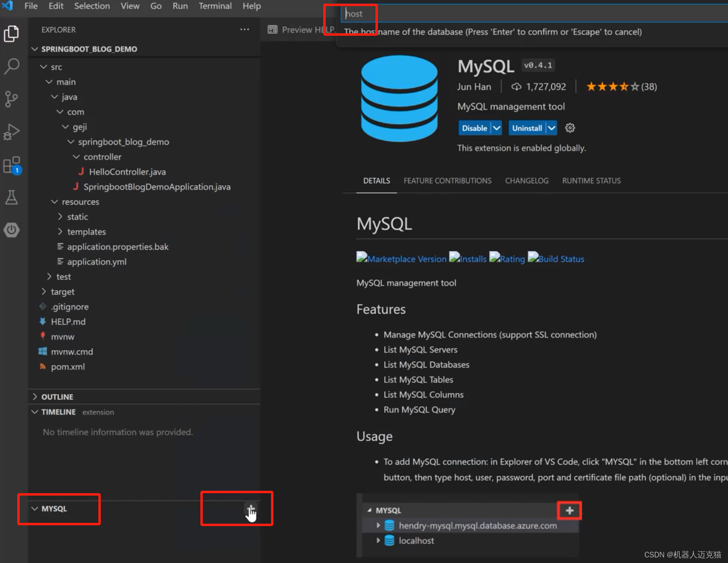The image size is (728, 563).
Task: Open Spring Boot dashboard power icon
Action: point(11,230)
